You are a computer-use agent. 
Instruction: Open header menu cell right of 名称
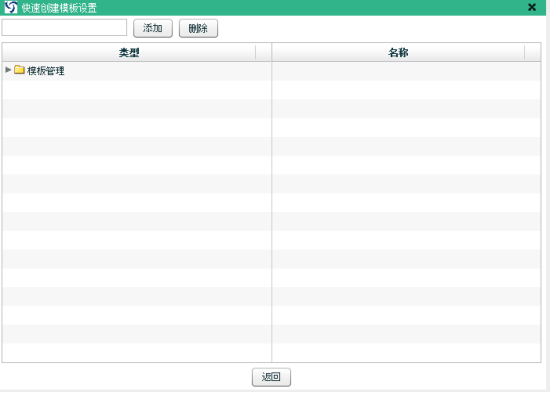click(x=532, y=53)
